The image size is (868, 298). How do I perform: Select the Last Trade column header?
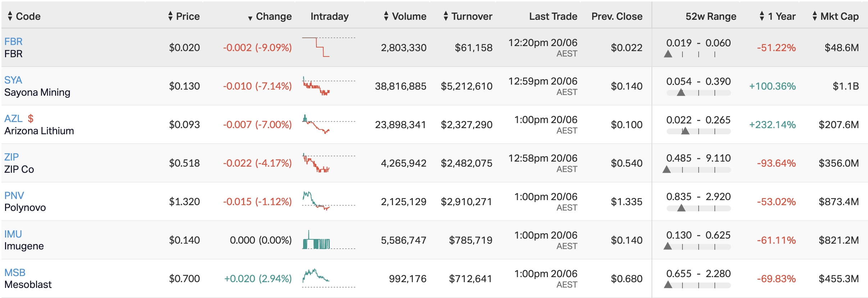click(553, 16)
